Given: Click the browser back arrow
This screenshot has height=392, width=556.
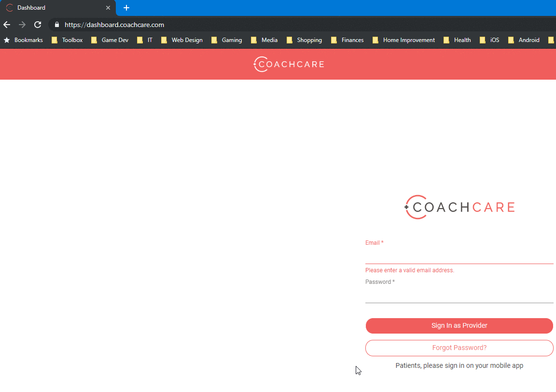Looking at the screenshot, I should (7, 25).
